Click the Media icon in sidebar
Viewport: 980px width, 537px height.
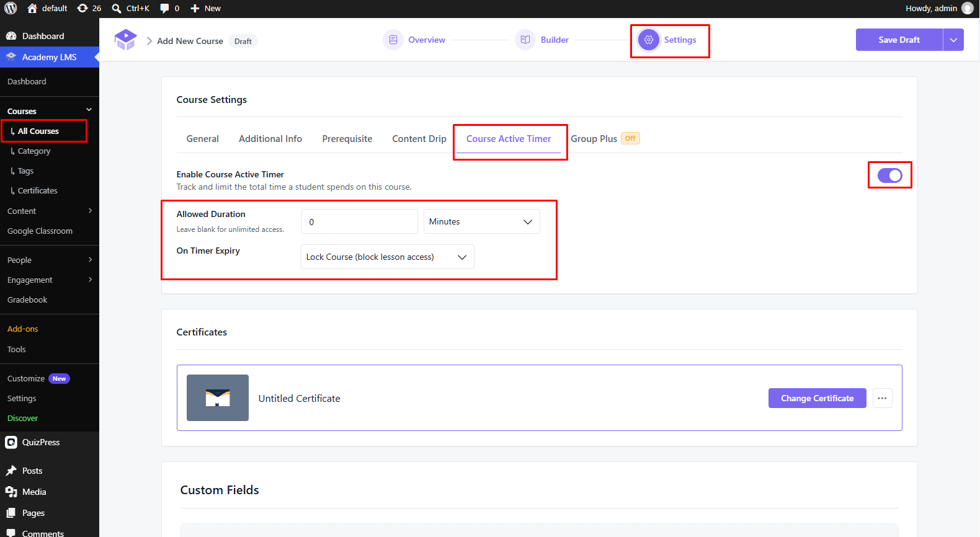point(11,492)
